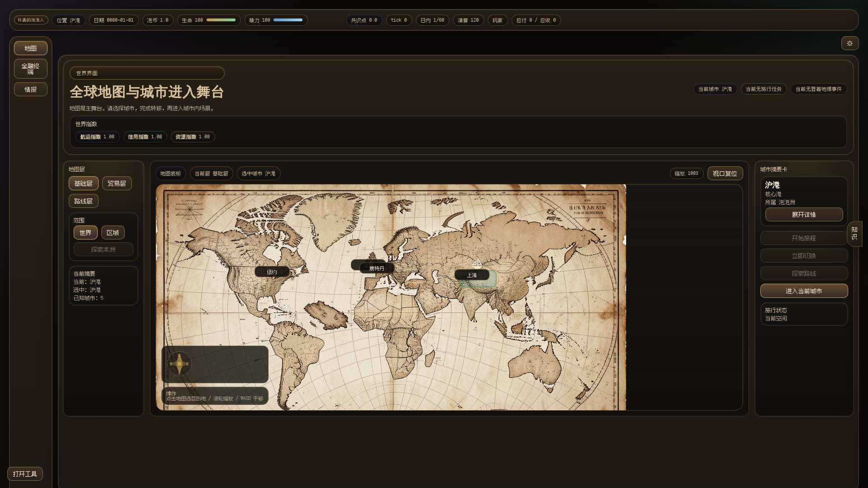Select 世界 range option
This screenshot has width=868, height=488.
tap(85, 233)
